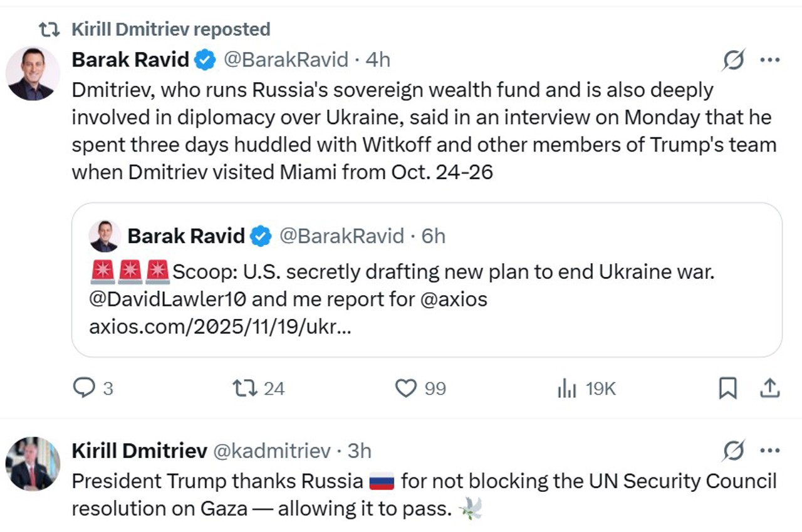
Task: Open Barak Ravid's profile picture on main post
Action: point(33,73)
